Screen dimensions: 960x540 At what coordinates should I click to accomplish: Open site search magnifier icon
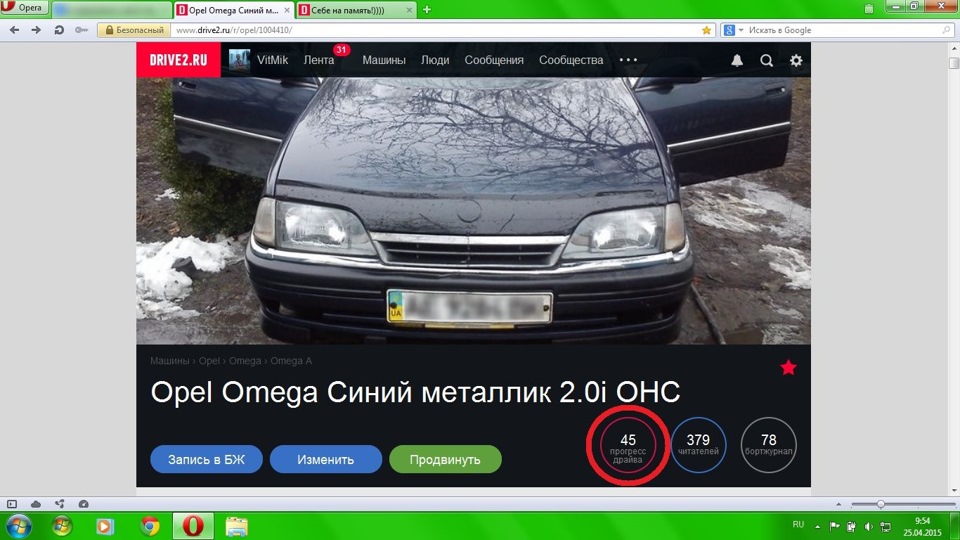(767, 60)
